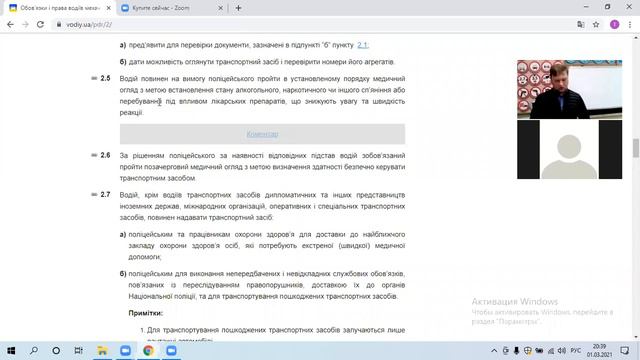
Task: Open the first Zoom taskbar icon
Action: coord(125,351)
